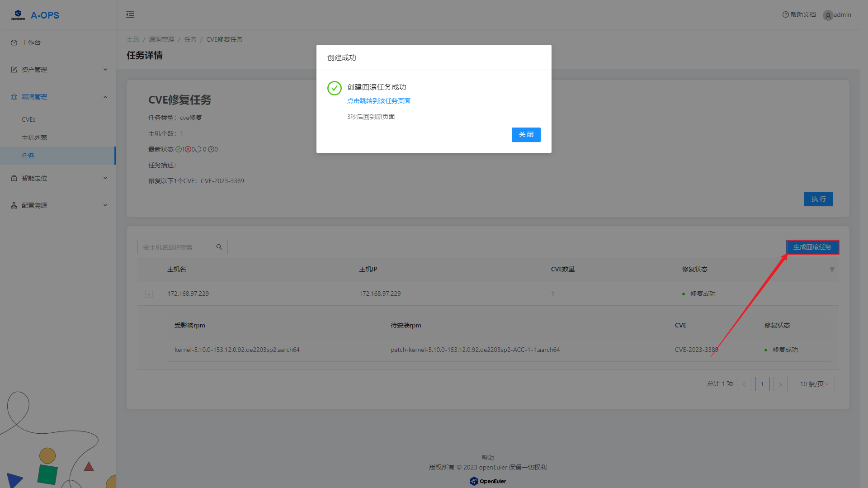Image resolution: width=868 pixels, height=488 pixels.
Task: Click the A-OPS logo icon
Action: (18, 15)
